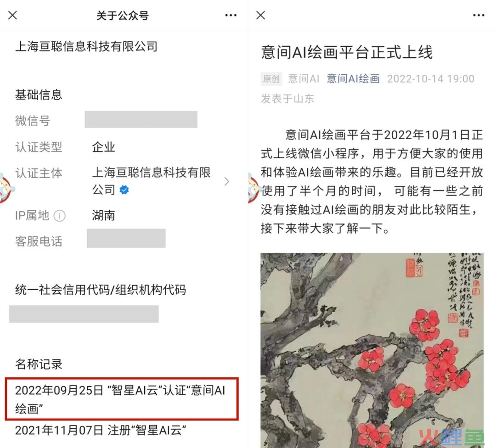Tap the article title 意间AI绘画平台正式上线
496x448 pixels.
(x=347, y=52)
